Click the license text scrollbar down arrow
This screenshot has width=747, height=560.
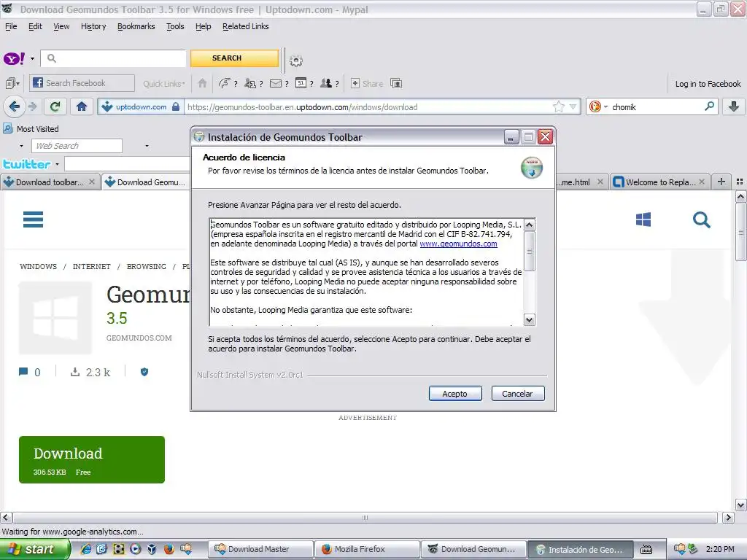[x=530, y=319]
